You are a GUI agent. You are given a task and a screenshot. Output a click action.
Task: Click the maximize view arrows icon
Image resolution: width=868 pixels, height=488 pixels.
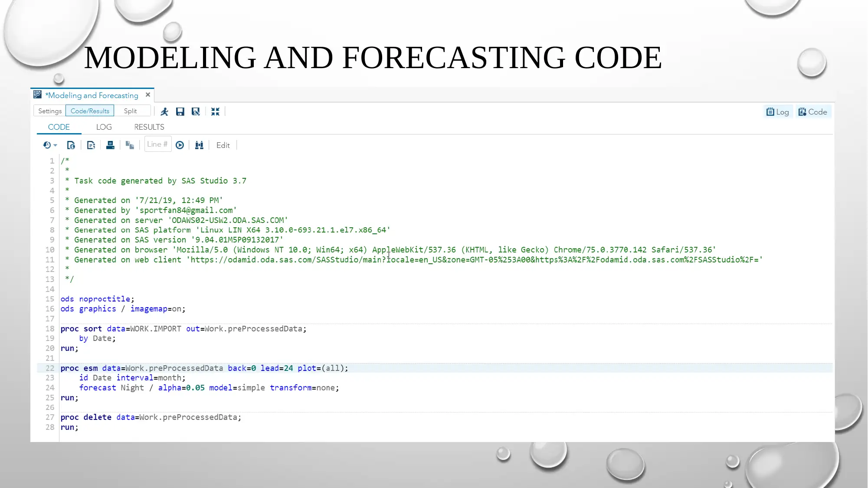click(215, 112)
